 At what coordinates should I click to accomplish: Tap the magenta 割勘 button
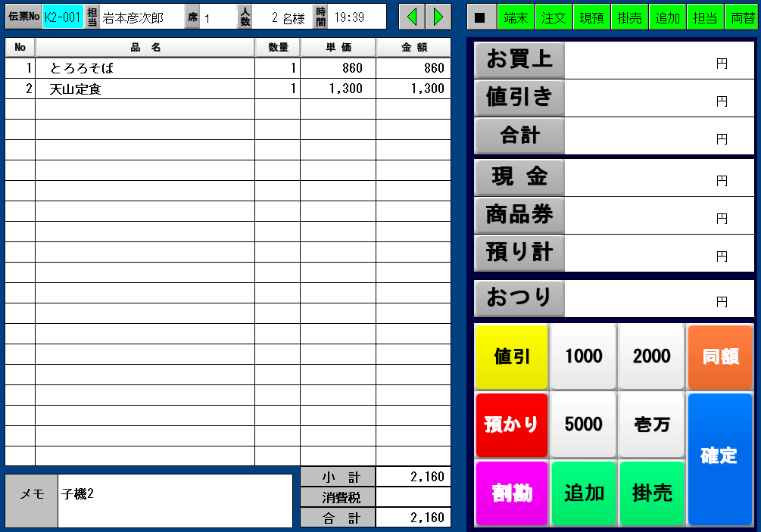[511, 493]
